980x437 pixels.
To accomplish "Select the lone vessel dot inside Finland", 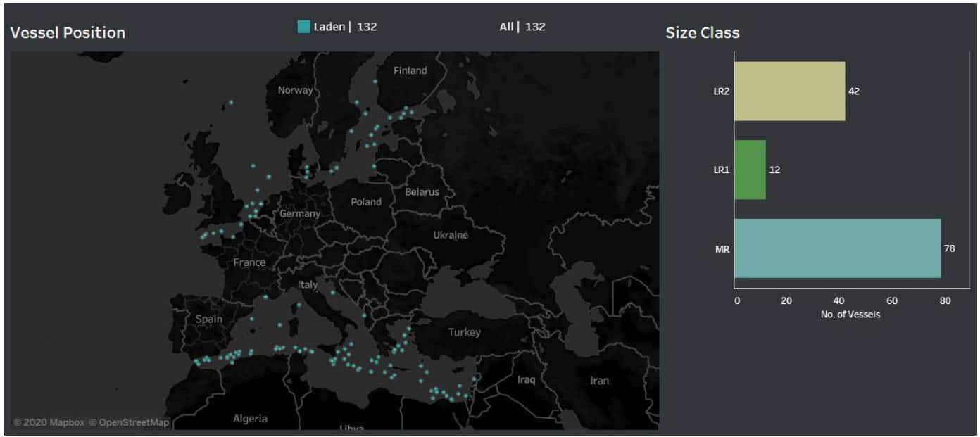I will point(375,81).
